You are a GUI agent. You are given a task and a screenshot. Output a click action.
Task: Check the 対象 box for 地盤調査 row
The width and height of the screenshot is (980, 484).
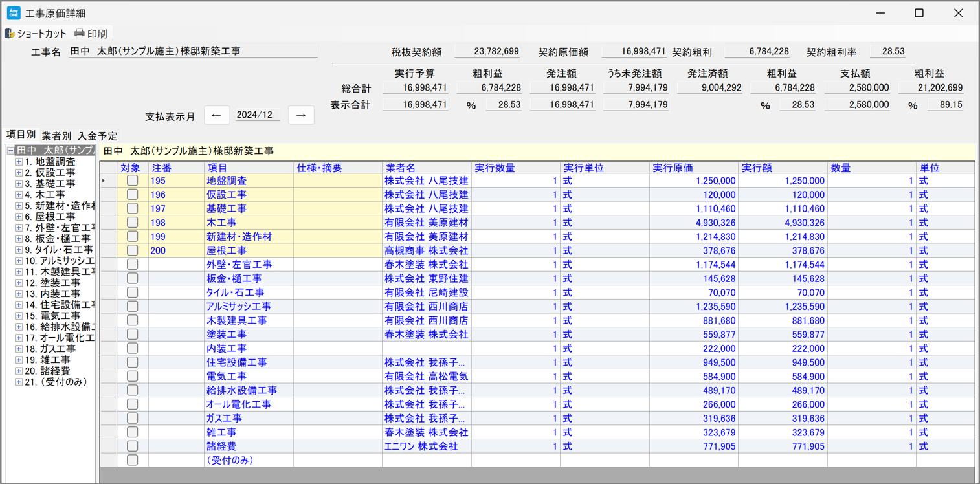[x=133, y=181]
